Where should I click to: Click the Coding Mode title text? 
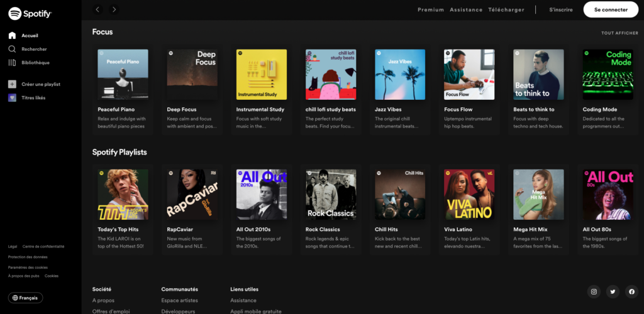coord(600,109)
